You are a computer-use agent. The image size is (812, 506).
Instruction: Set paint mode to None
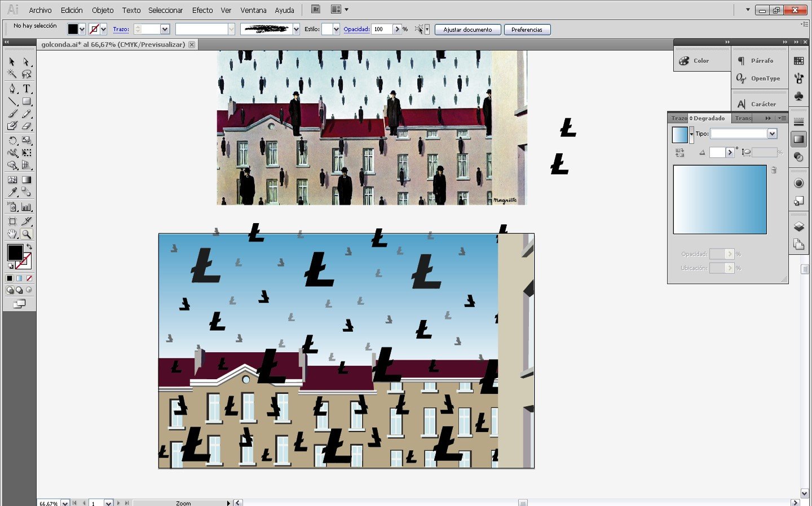point(29,278)
